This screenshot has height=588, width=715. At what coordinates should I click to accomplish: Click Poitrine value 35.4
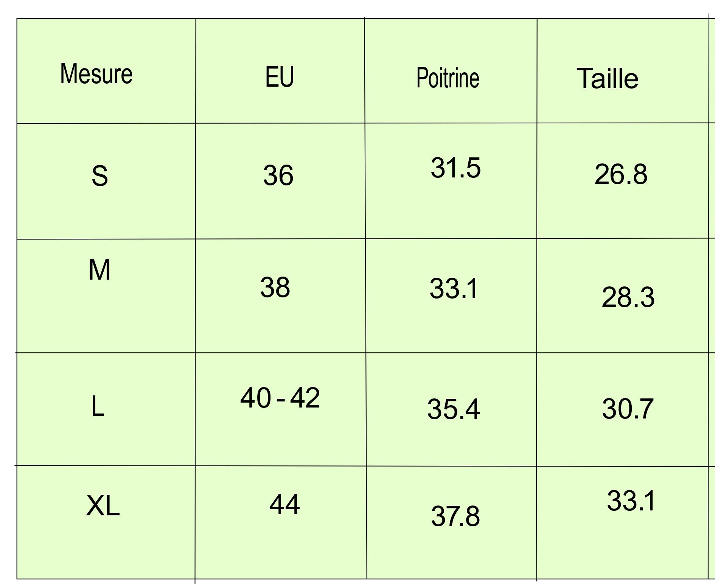454,409
